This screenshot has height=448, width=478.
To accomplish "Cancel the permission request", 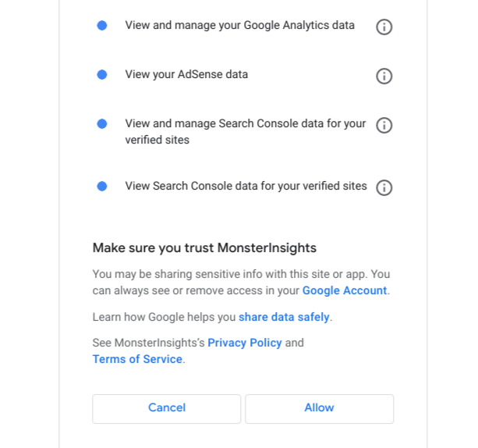I will click(x=166, y=409).
